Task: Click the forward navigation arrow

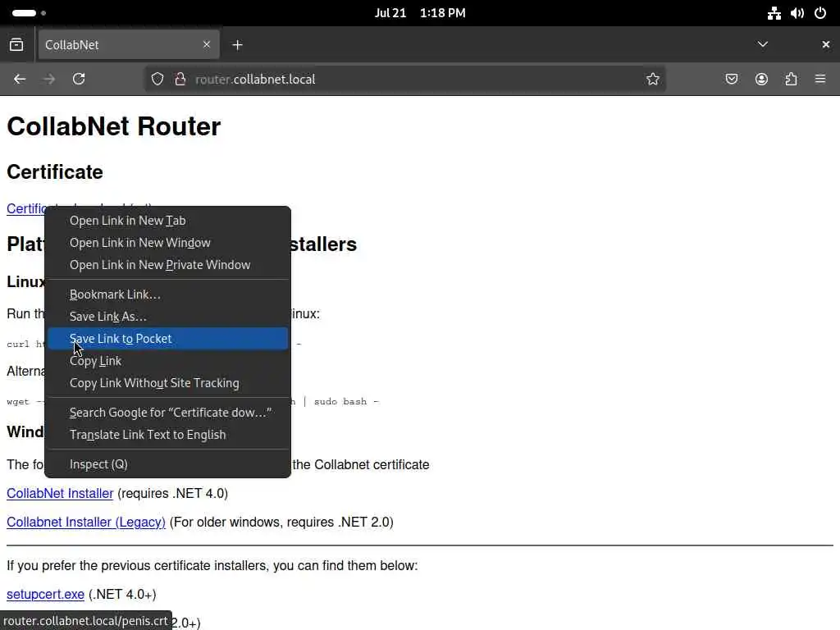Action: pyautogui.click(x=49, y=79)
